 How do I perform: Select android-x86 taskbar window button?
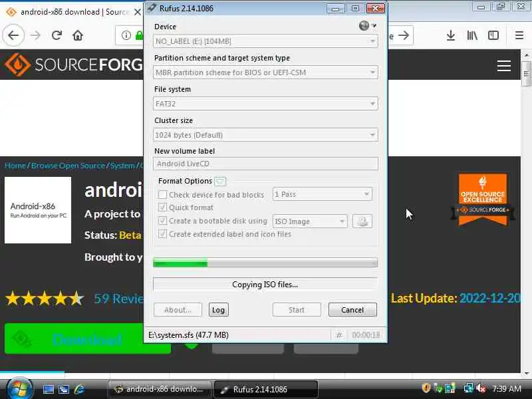160,389
